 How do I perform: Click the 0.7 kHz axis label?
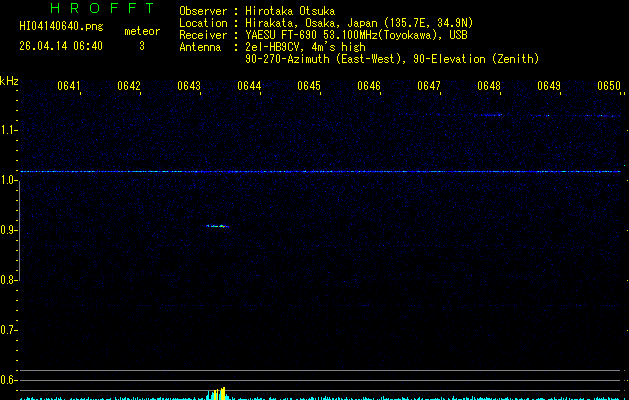(x=7, y=330)
